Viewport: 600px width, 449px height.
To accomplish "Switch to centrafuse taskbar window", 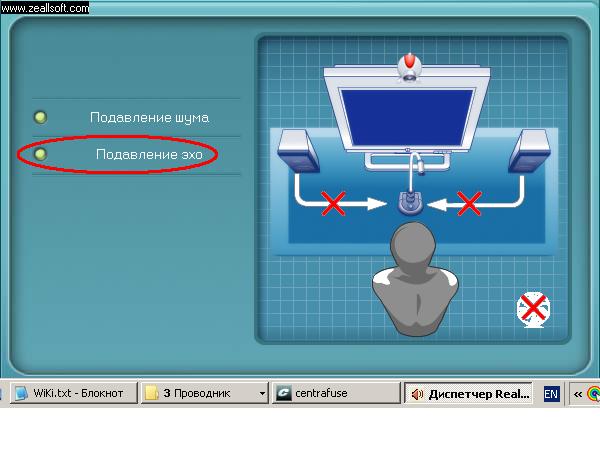I will [334, 393].
